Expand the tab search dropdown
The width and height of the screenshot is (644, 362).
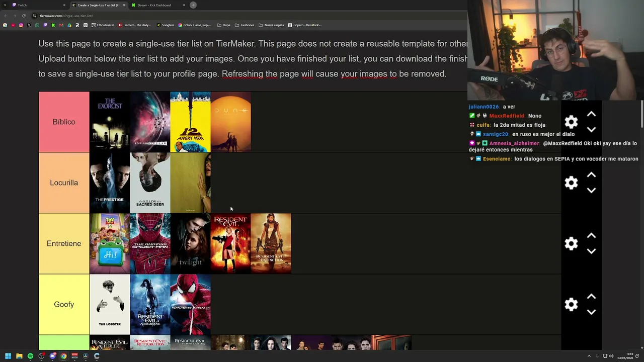click(x=5, y=5)
